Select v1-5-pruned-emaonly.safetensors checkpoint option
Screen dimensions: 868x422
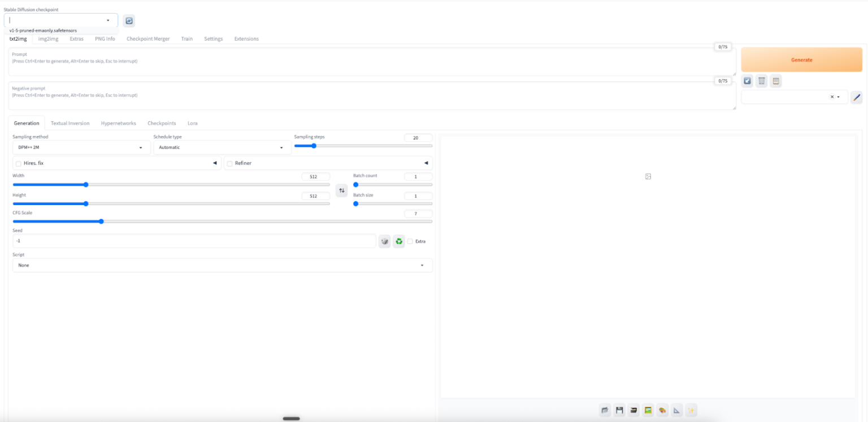pos(43,31)
